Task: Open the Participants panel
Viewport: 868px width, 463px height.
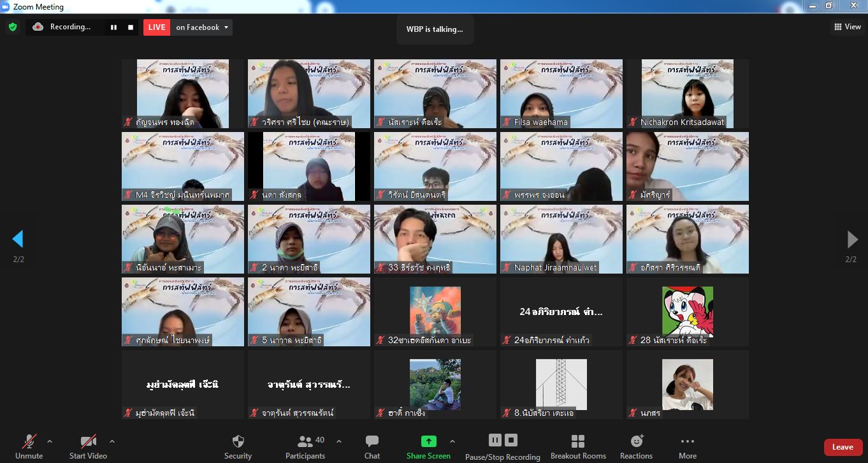Action: pyautogui.click(x=305, y=442)
